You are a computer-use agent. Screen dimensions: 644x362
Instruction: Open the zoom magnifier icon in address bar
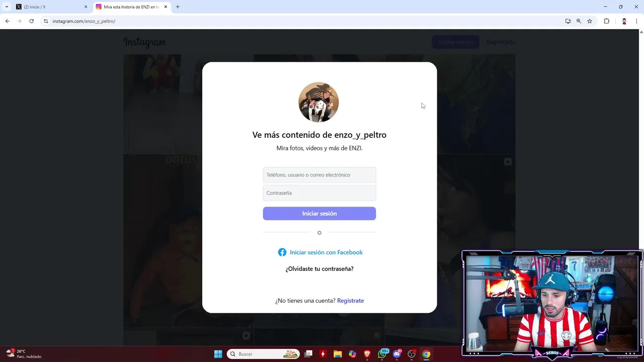[x=579, y=21]
